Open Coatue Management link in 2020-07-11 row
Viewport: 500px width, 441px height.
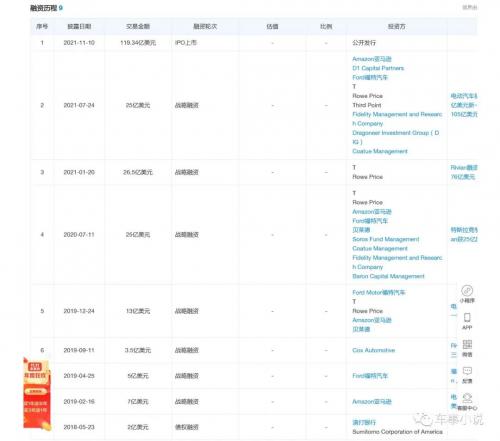pos(380,248)
